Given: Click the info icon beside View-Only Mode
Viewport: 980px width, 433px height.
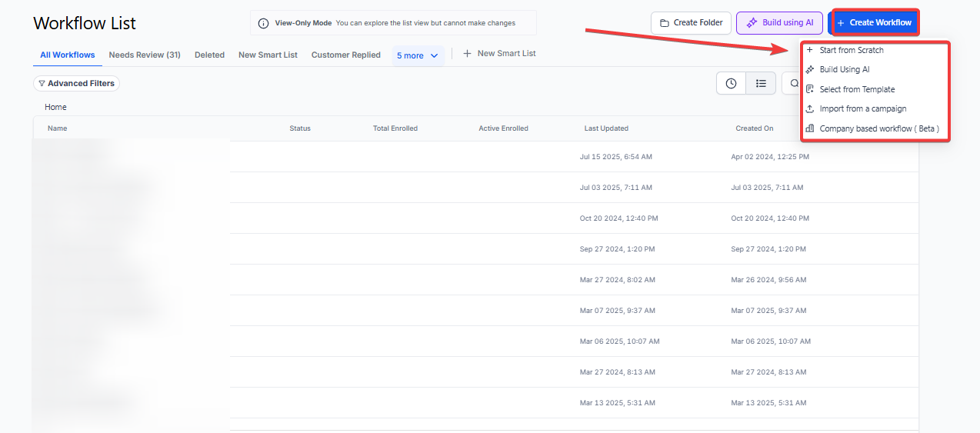Looking at the screenshot, I should 263,23.
